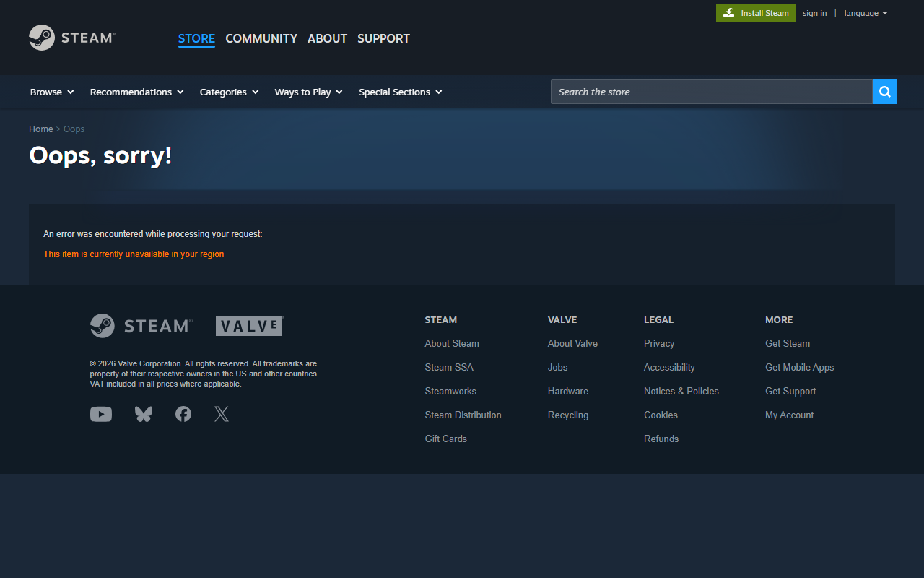Switch to the COMMUNITY tab

[261, 38]
